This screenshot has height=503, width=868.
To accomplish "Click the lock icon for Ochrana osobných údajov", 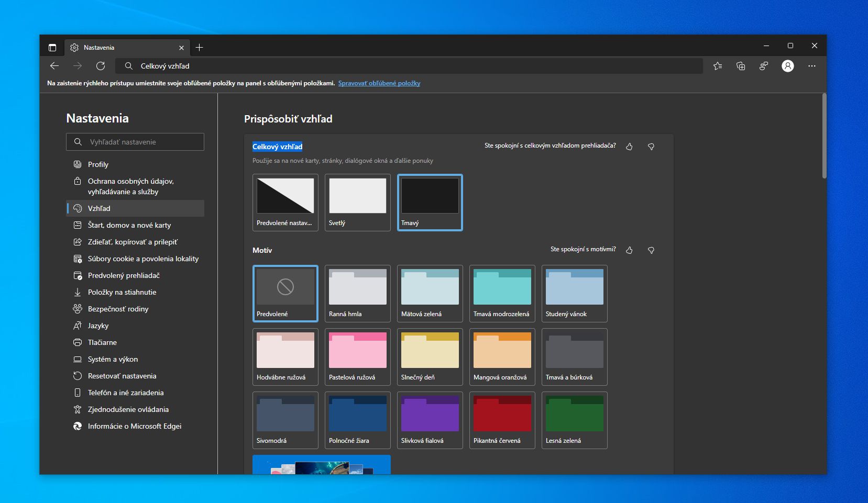I will [x=78, y=181].
